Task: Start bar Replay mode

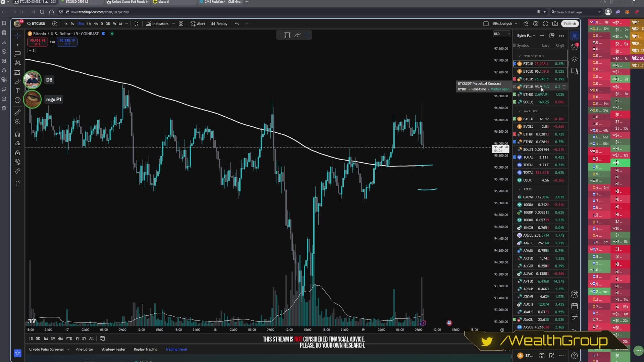Action: tap(219, 24)
